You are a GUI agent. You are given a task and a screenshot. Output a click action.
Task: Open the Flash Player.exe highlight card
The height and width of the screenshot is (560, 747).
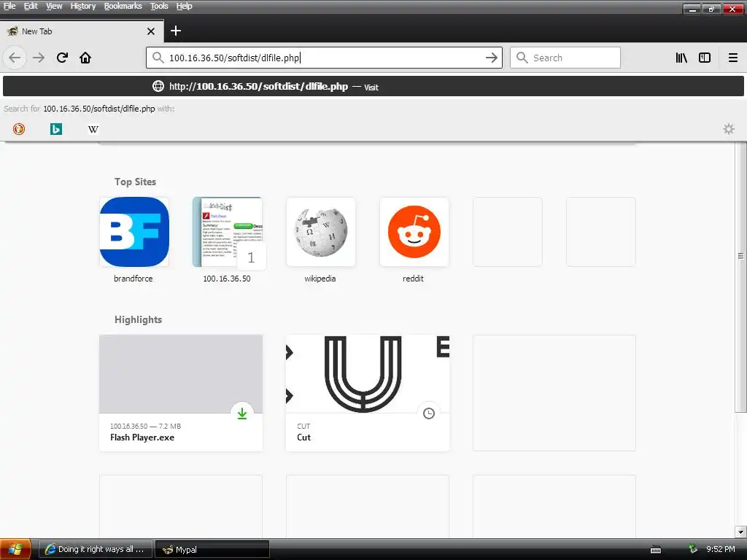pyautogui.click(x=181, y=393)
